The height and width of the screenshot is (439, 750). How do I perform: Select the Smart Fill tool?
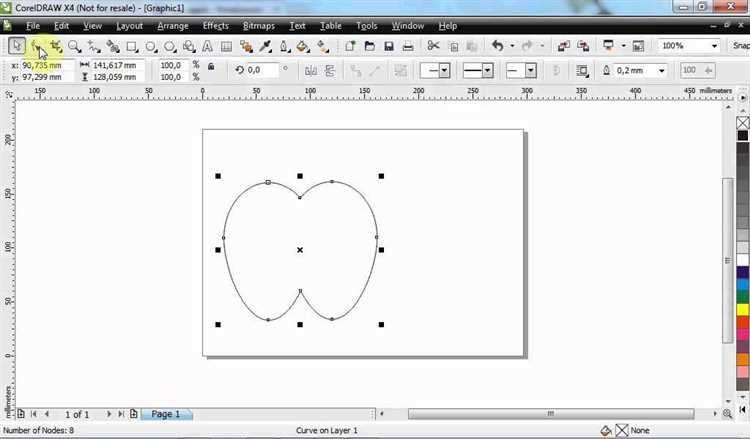coord(113,46)
